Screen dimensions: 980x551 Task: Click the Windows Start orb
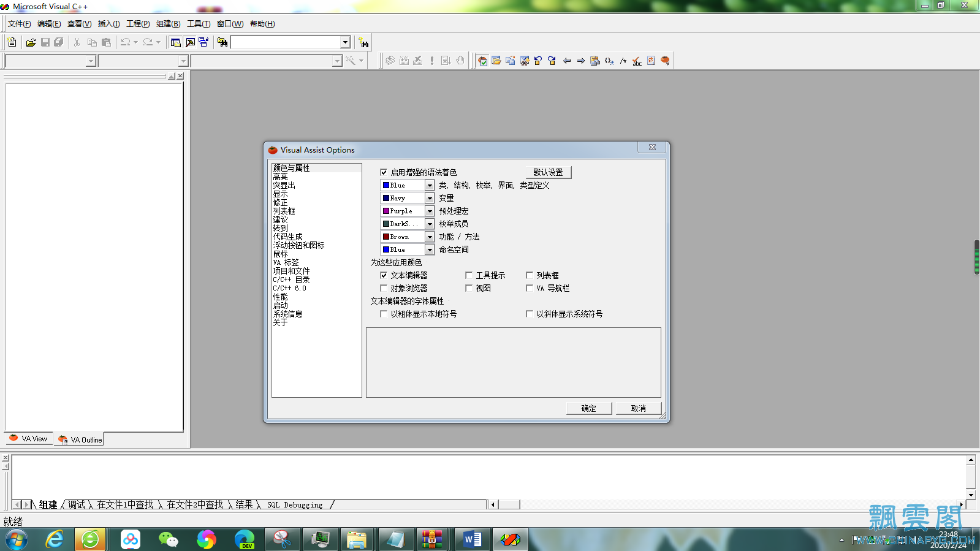pos(17,539)
